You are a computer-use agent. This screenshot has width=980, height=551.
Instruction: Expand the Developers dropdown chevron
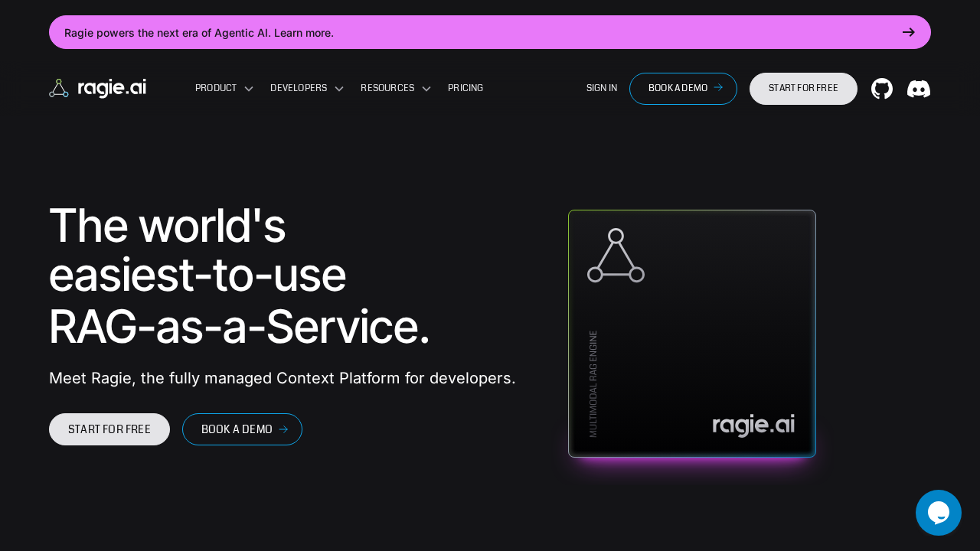tap(339, 88)
